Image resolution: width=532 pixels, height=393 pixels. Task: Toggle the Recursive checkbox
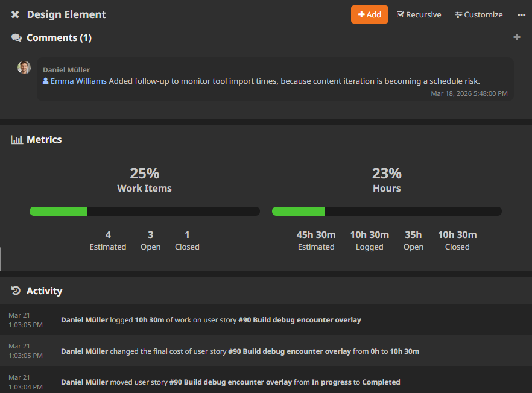[x=419, y=14]
